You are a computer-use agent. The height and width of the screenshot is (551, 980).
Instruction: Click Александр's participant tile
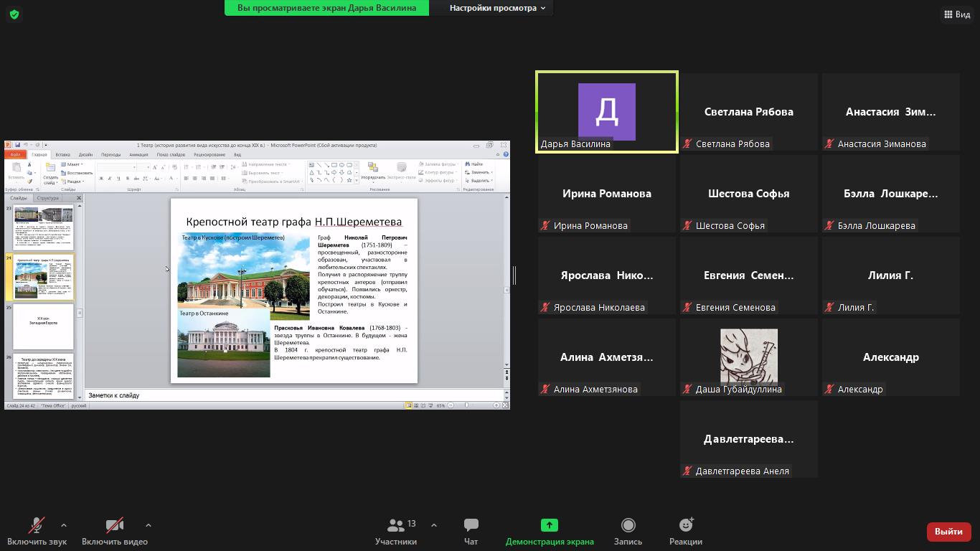click(890, 357)
